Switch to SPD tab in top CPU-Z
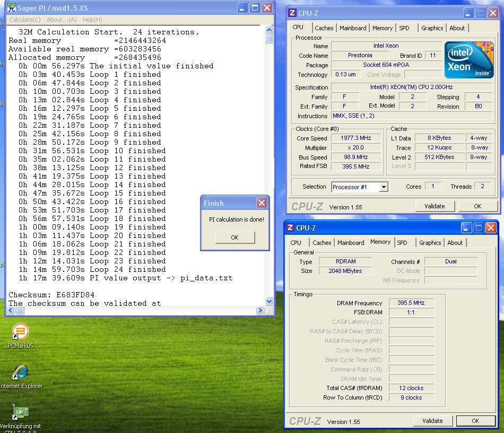Screen dimensions: 504x433 tap(404, 28)
